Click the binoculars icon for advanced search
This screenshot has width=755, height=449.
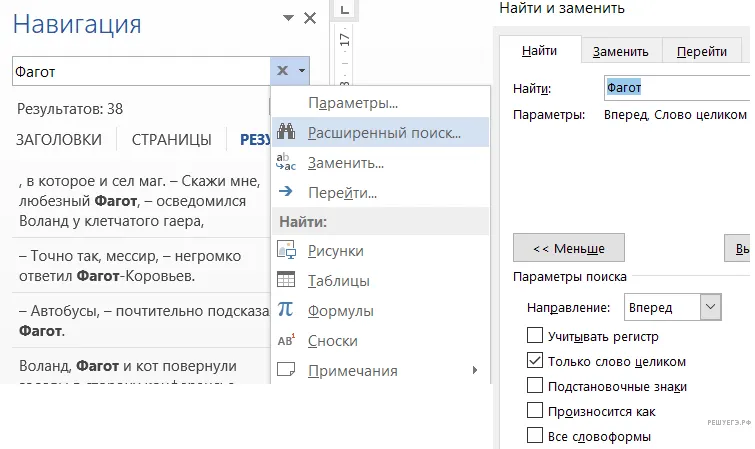click(x=286, y=132)
